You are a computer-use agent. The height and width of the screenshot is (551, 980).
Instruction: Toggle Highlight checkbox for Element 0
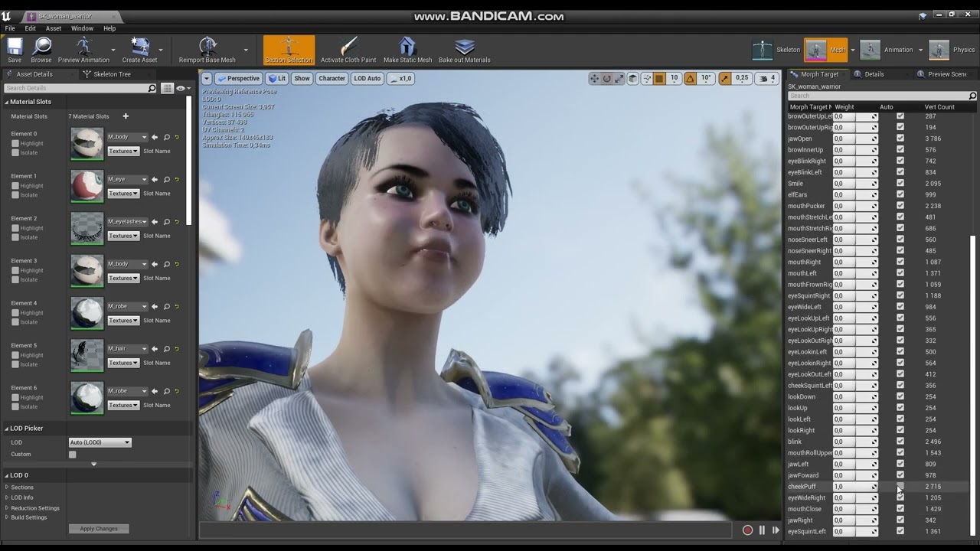click(15, 144)
